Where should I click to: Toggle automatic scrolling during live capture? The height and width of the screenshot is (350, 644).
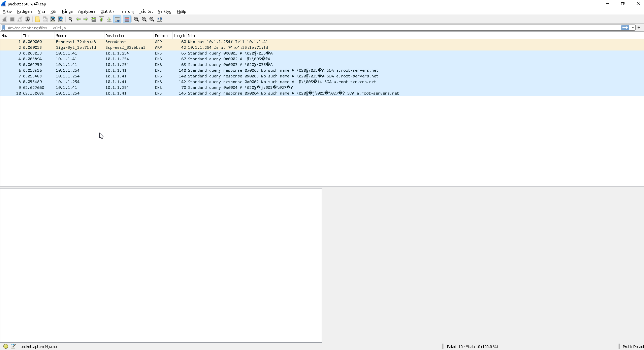[x=117, y=19]
